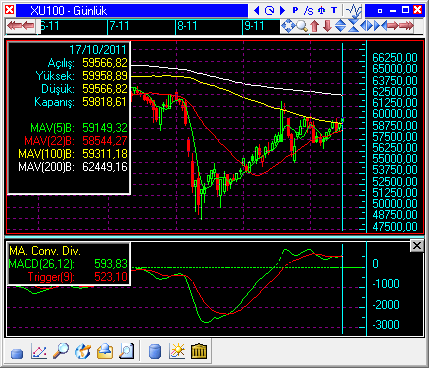The height and width of the screenshot is (368, 429).
Task: Click the golden bank building icon
Action: pyautogui.click(x=199, y=351)
